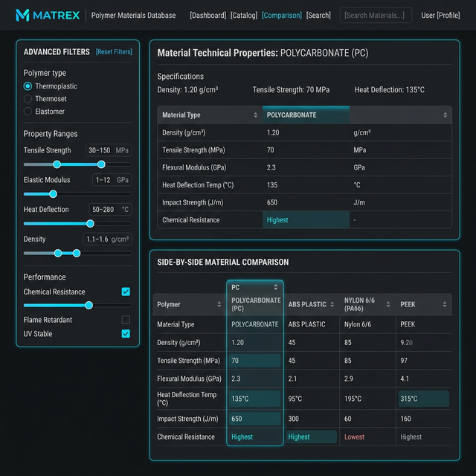The image size is (476, 476).
Task: Click the Tensile Strength lower slider handle
Action: [57, 164]
